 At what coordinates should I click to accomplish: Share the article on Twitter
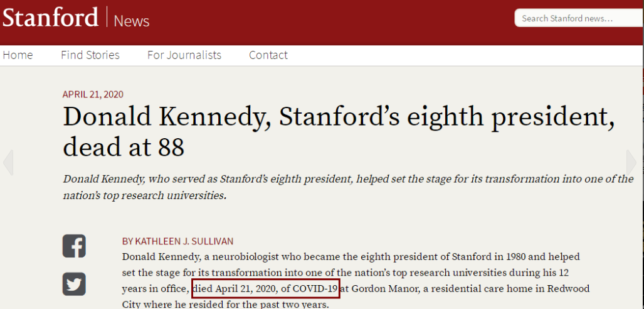point(74,284)
